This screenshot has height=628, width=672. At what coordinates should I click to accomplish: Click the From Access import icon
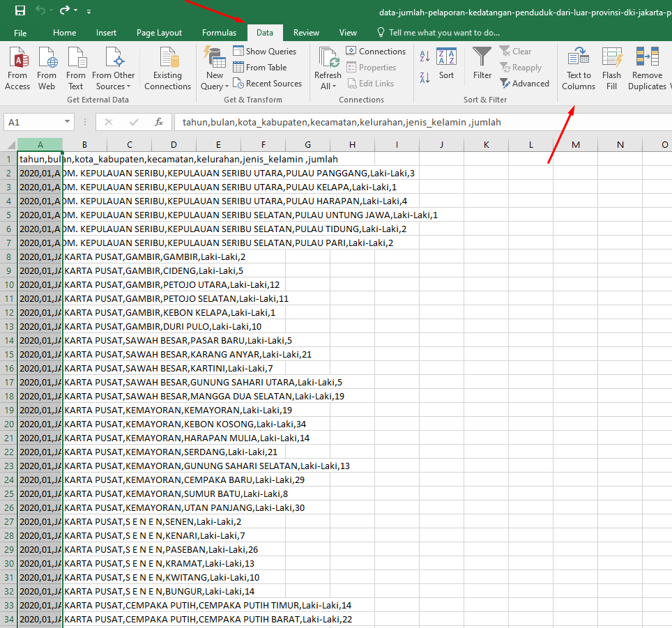(17, 68)
